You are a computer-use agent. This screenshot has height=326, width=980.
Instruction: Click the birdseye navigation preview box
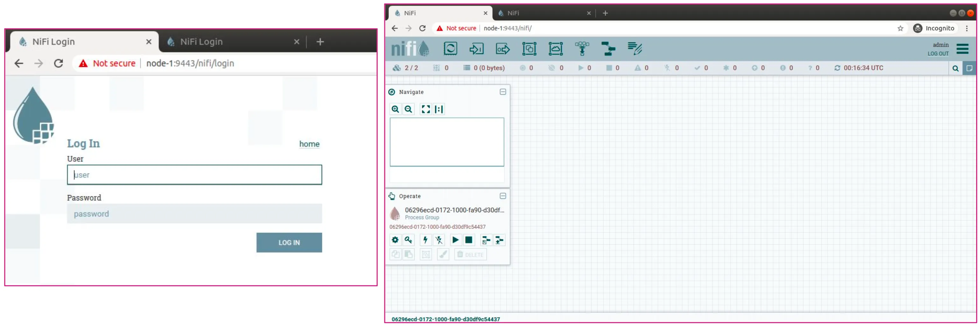coord(447,142)
